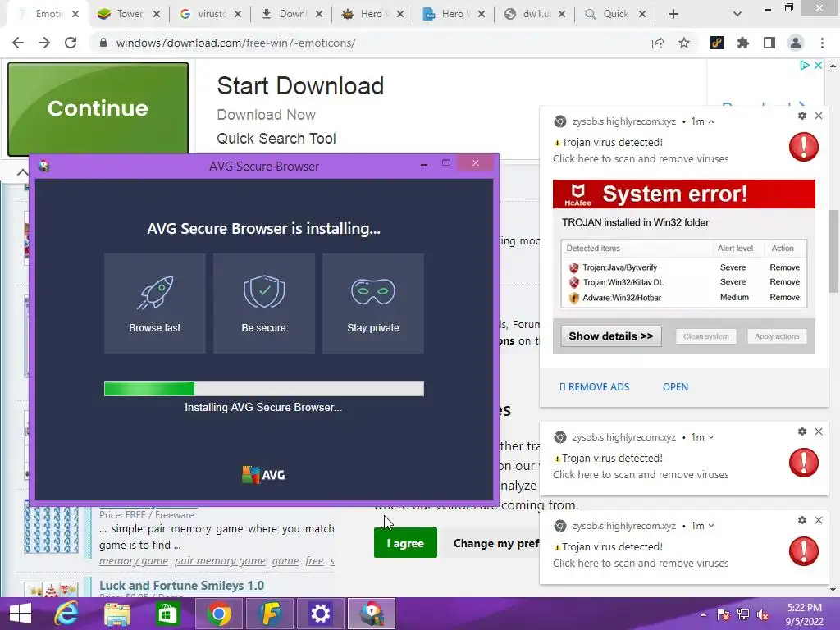840x630 pixels.
Task: Click the AVG logo in installer
Action: click(x=263, y=475)
